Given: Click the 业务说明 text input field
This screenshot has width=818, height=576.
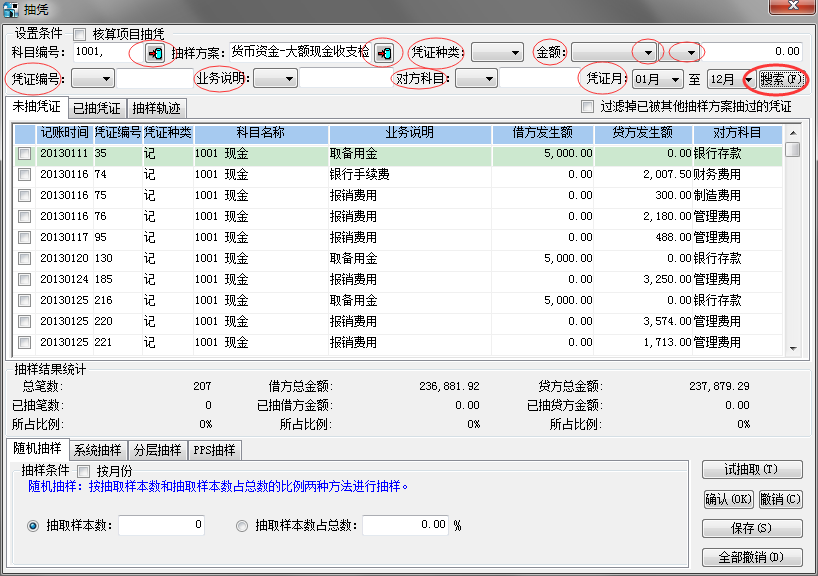Looking at the screenshot, I should (x=346, y=79).
